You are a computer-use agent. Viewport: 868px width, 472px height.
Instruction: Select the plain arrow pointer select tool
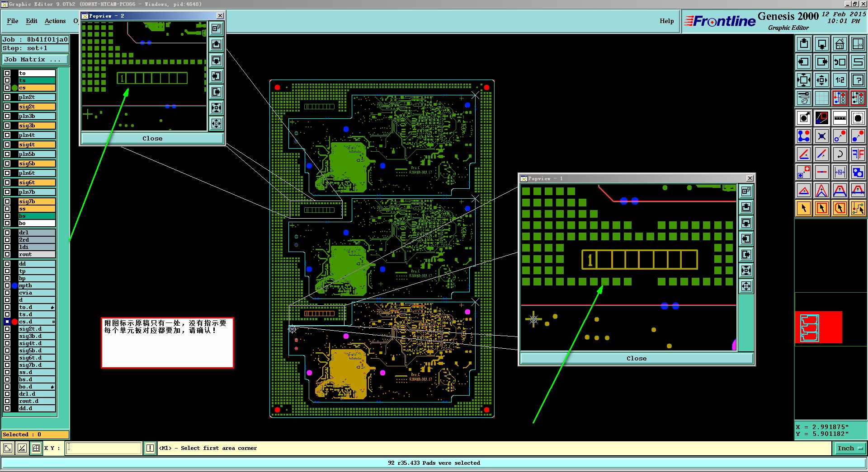click(804, 208)
